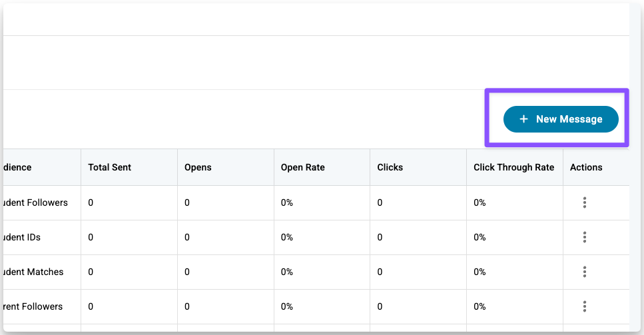Select the Student IDs audience cell
Viewport: 644px width, 335px height.
[x=23, y=237]
